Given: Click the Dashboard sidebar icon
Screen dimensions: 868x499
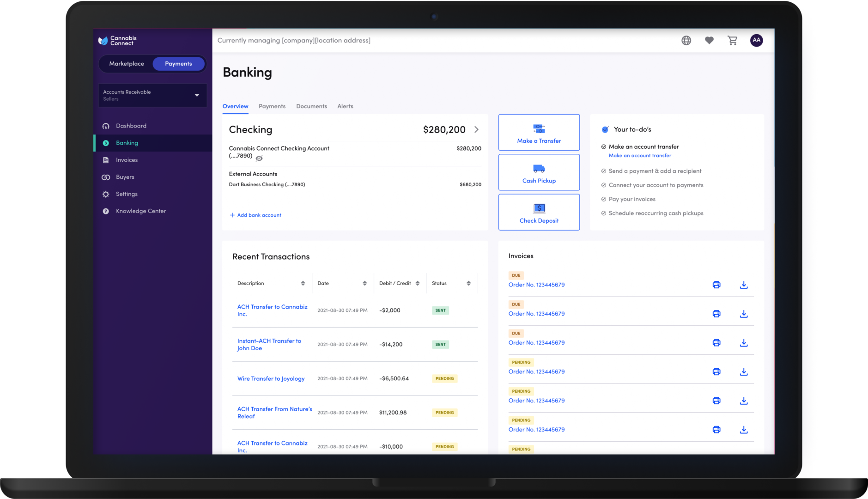Looking at the screenshot, I should (106, 126).
